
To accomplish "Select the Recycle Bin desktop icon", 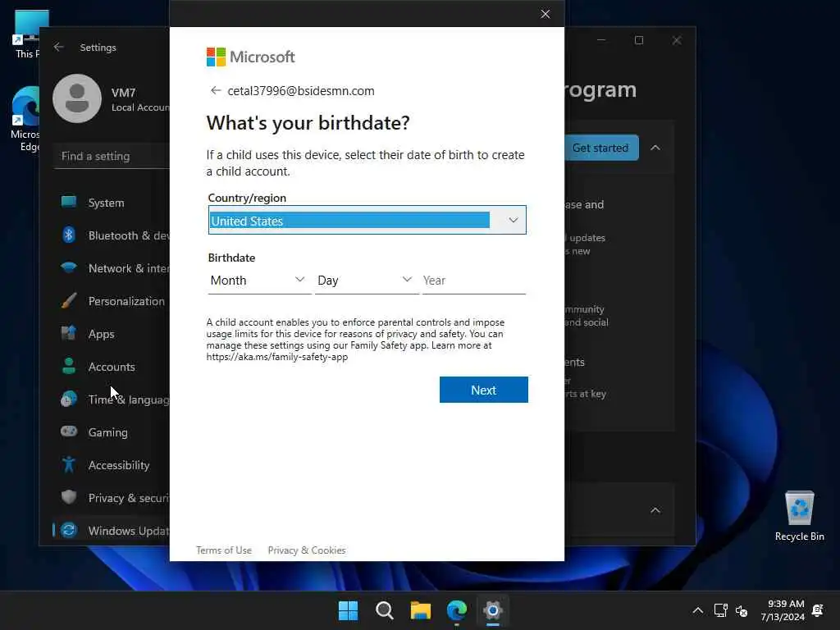I will [x=799, y=517].
